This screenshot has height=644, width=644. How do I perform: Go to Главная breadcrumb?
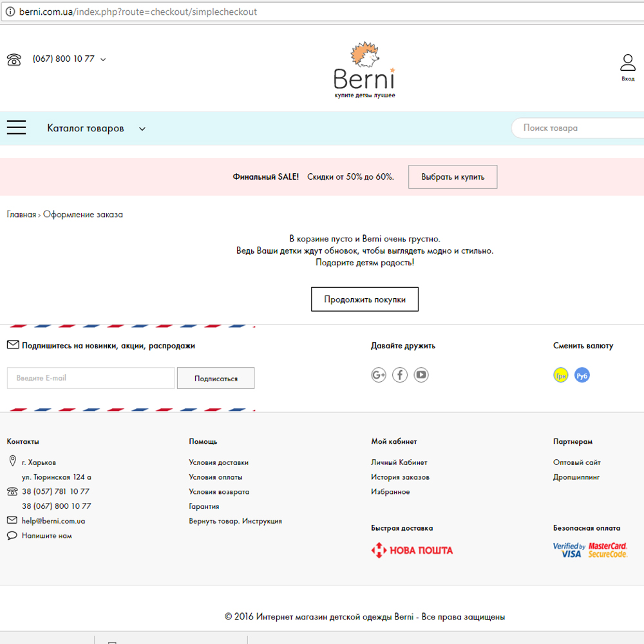click(21, 214)
